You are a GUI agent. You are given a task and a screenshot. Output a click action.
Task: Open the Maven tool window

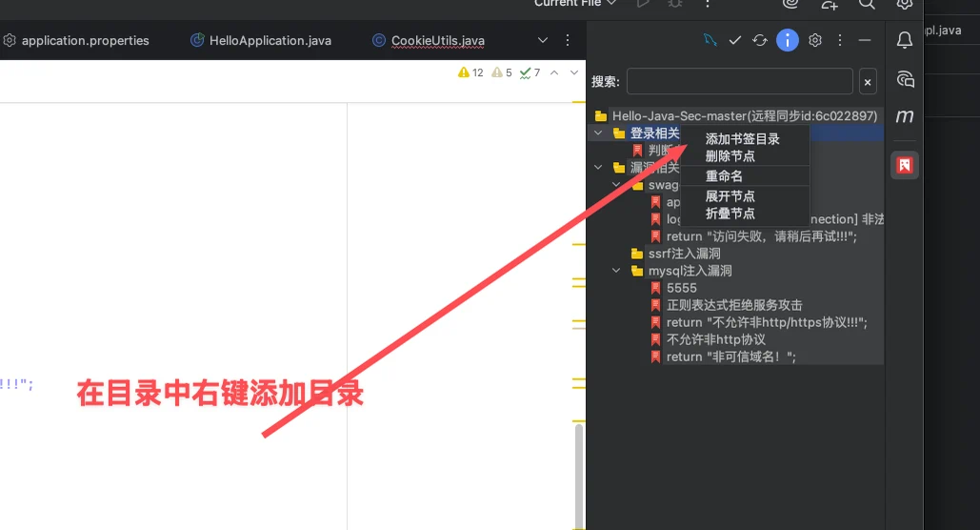[905, 116]
